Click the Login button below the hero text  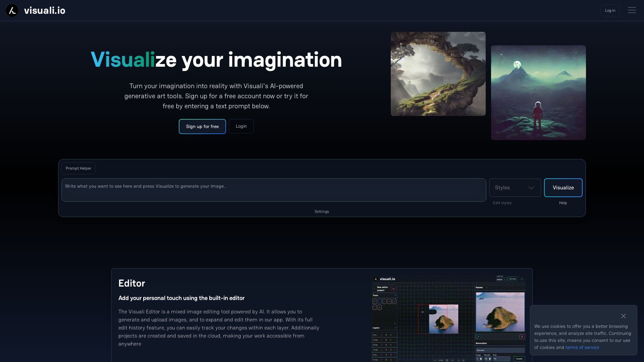[x=241, y=126]
